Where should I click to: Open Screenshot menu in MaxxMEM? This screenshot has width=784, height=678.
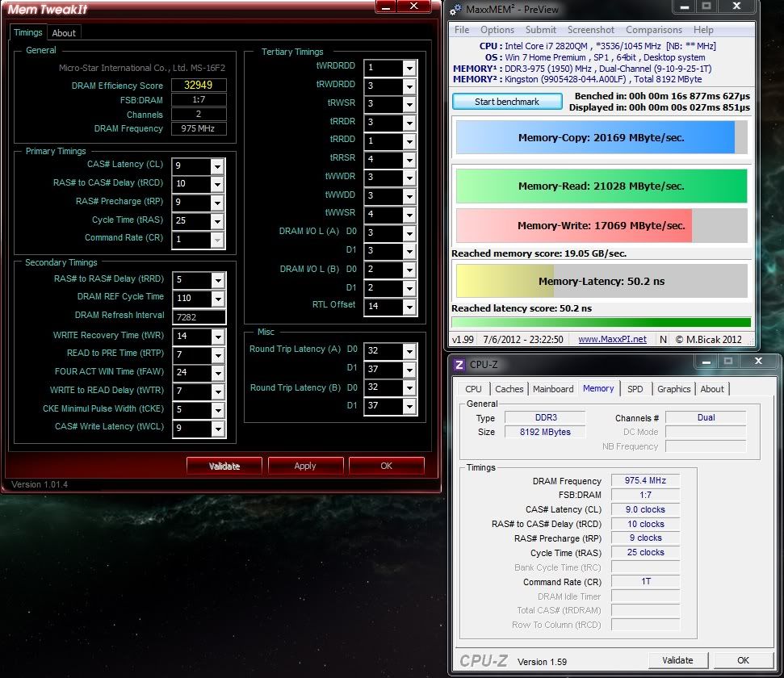point(590,30)
